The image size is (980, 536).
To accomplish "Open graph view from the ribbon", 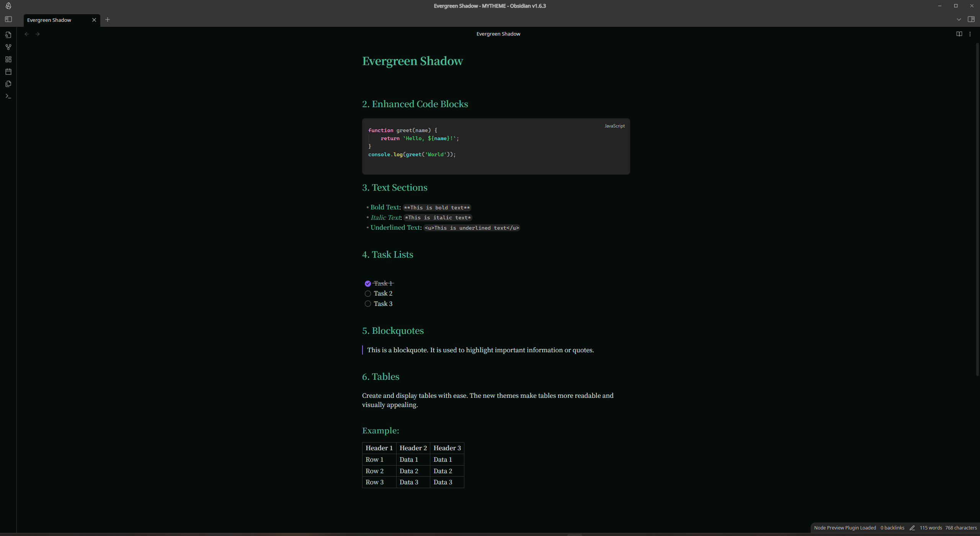I will pos(8,47).
